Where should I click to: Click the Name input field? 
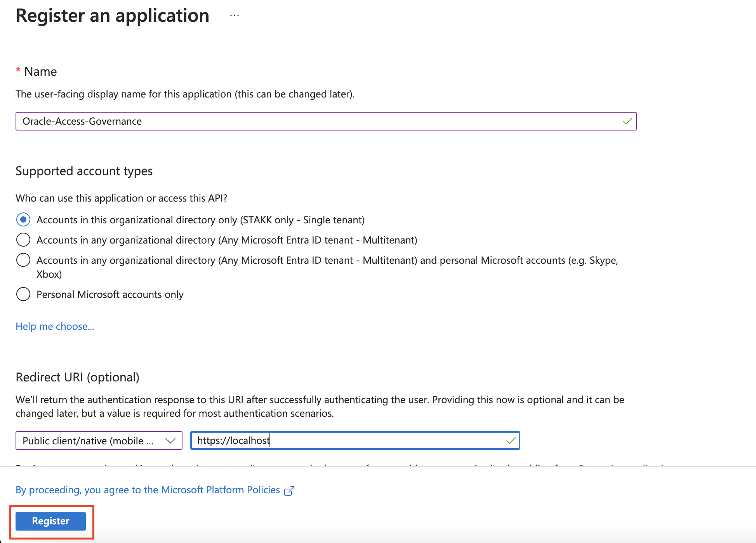[x=326, y=121]
